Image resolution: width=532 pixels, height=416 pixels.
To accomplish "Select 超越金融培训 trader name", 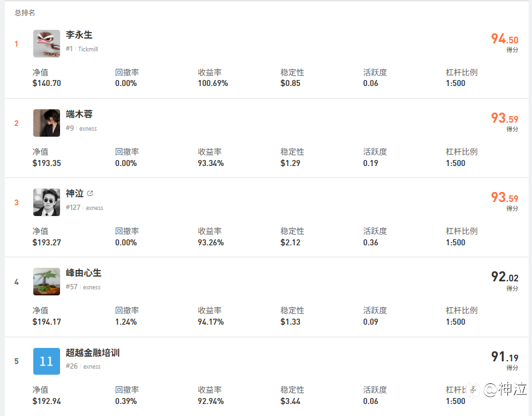I will tap(93, 352).
